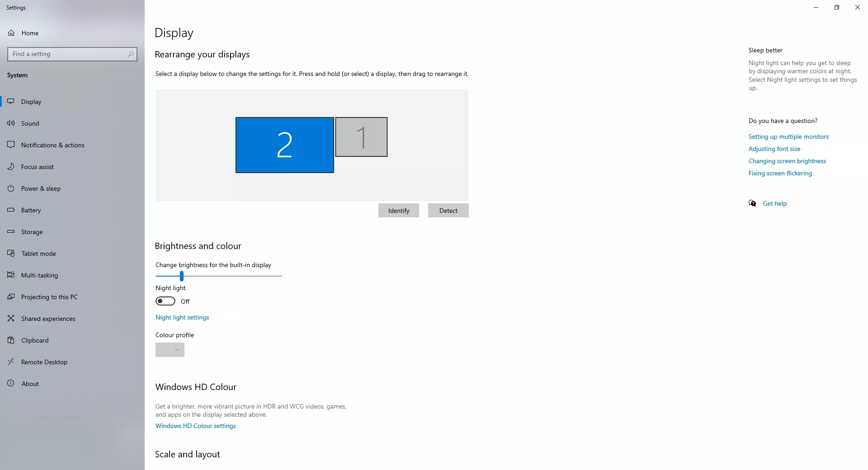Open Tablet mode settings
The height and width of the screenshot is (470, 868).
click(72, 254)
